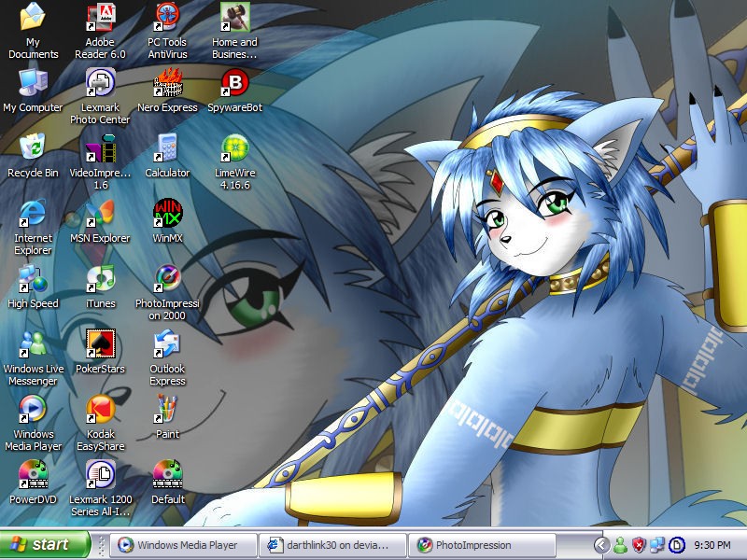This screenshot has height=560, width=747.
Task: Launch iTunes desktop shortcut
Action: pyautogui.click(x=100, y=278)
